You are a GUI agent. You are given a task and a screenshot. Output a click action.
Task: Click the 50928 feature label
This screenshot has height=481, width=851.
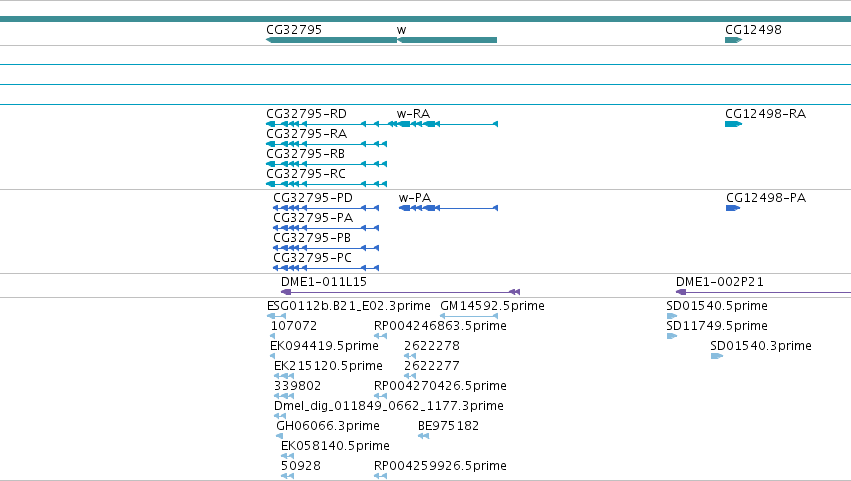[x=301, y=467]
